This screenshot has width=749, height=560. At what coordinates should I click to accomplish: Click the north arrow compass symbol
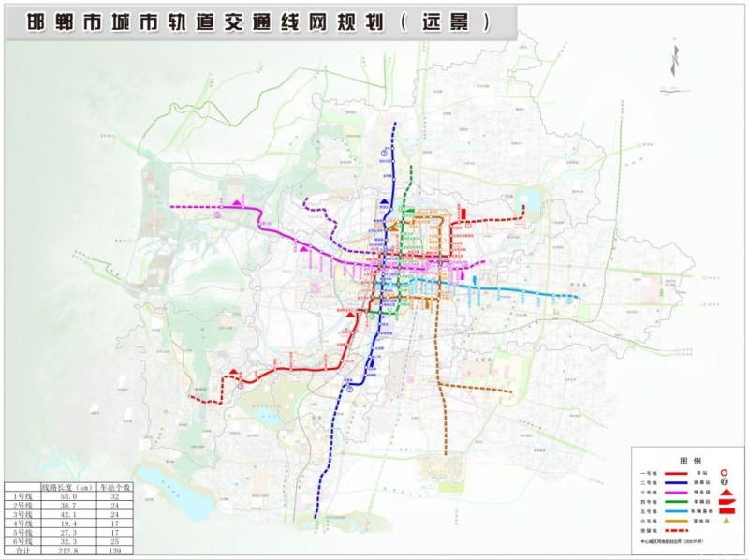tap(672, 58)
